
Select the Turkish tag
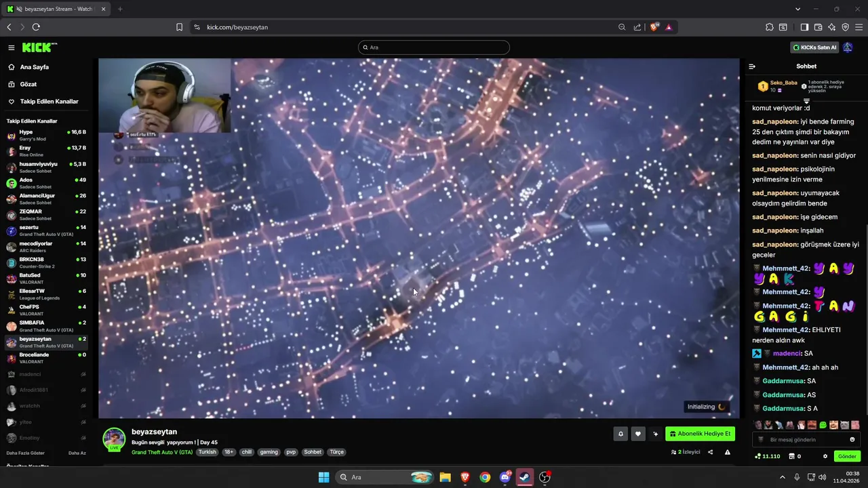207,452
